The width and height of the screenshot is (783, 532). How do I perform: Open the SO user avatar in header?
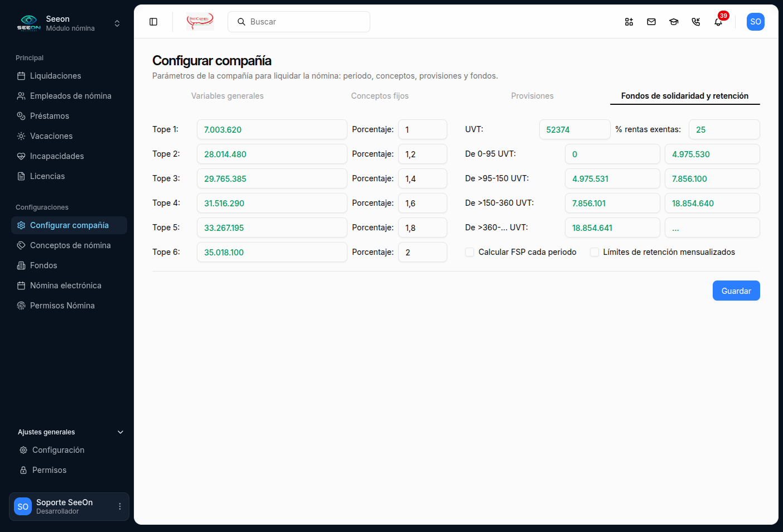756,22
